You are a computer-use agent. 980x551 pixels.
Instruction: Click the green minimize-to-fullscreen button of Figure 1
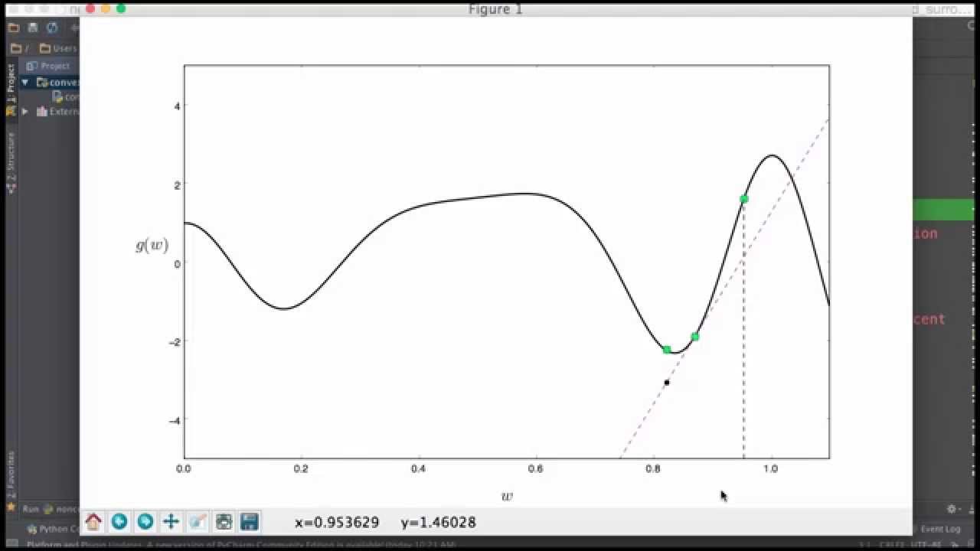120,8
